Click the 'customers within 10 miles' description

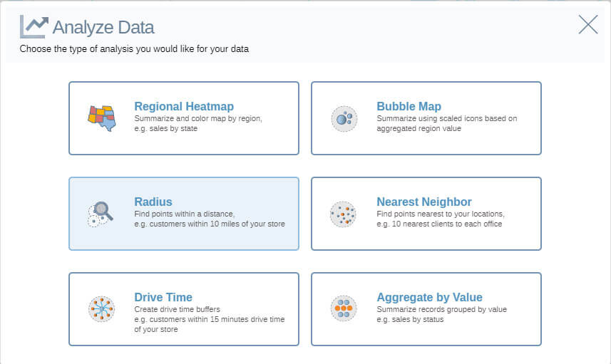click(210, 219)
